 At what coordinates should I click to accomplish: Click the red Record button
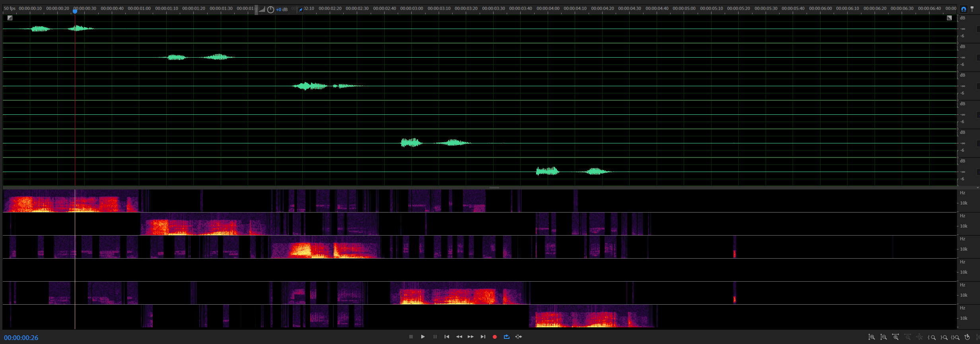[495, 337]
